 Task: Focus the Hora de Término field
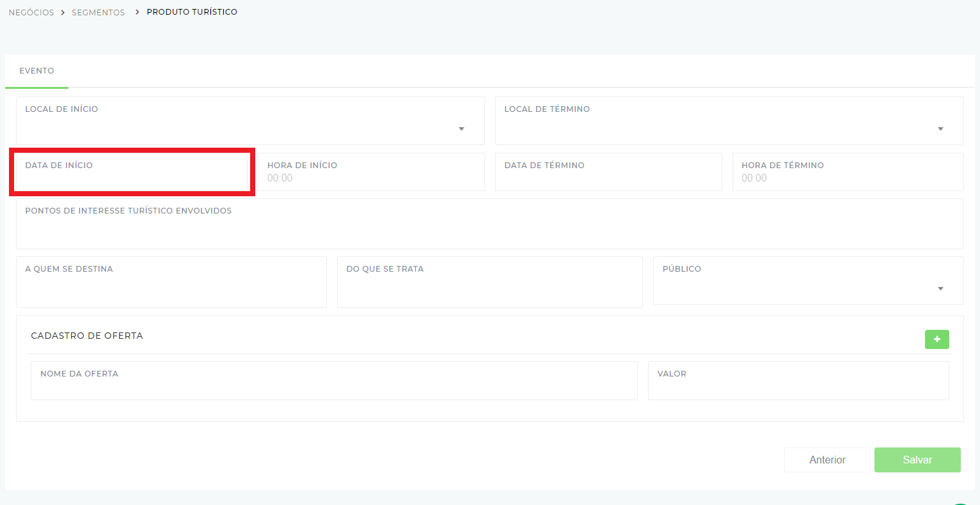coord(848,172)
